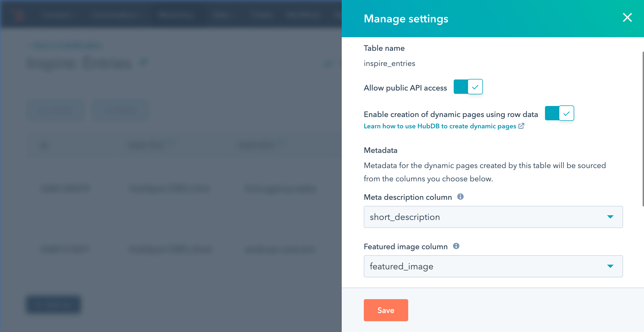This screenshot has width=644, height=332.
Task: Open the short_description dropdown
Action: [x=493, y=217]
